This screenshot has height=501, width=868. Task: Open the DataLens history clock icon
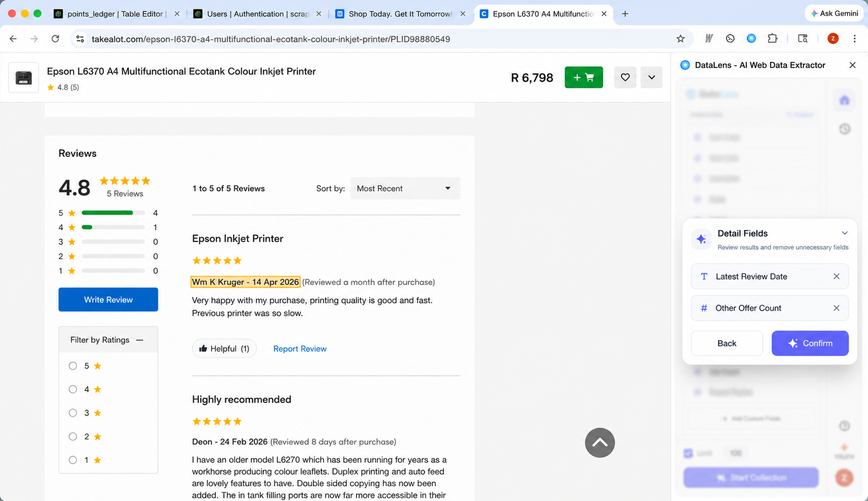(844, 129)
